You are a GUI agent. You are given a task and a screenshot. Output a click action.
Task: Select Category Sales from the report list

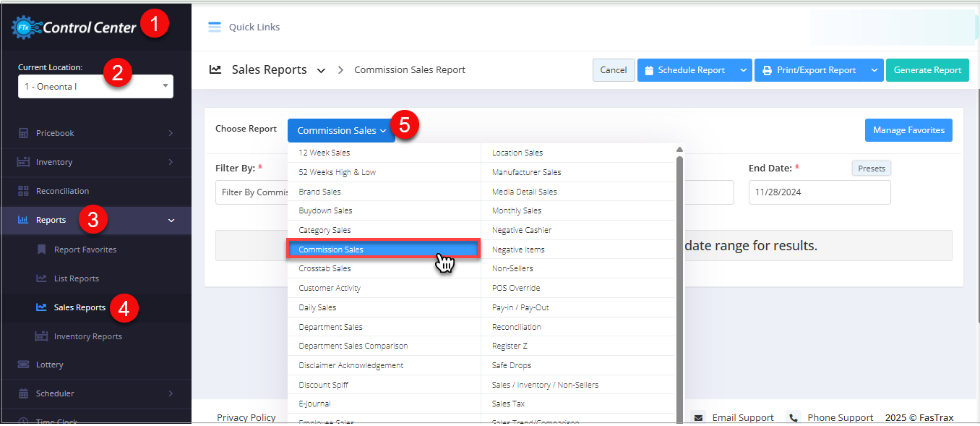[324, 230]
